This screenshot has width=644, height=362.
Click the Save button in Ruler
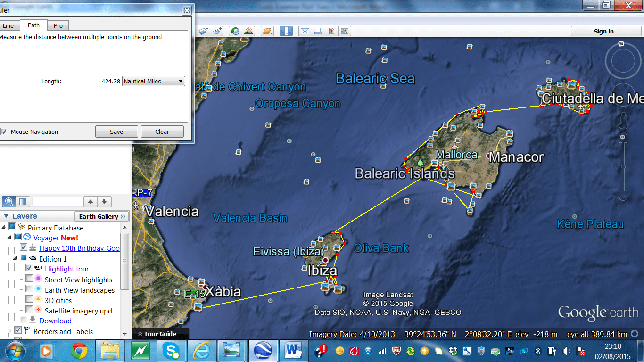(116, 132)
